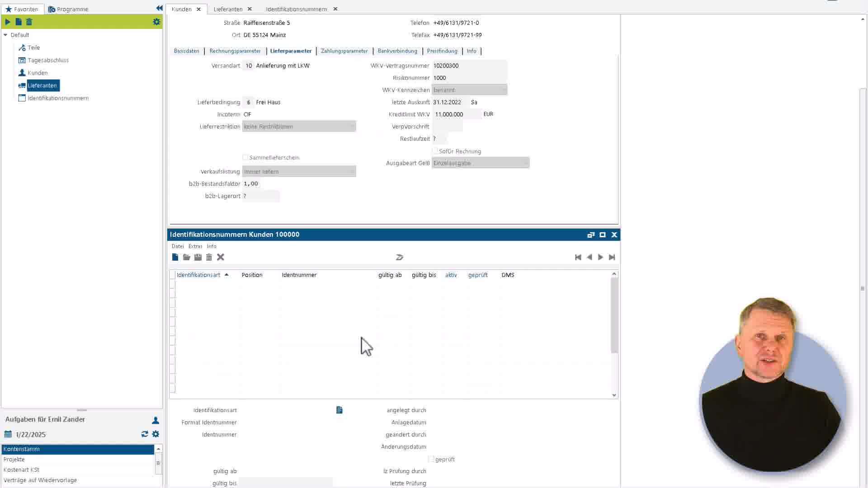Select Kontenstamm task entry
The height and width of the screenshot is (488, 868).
pos(78,449)
